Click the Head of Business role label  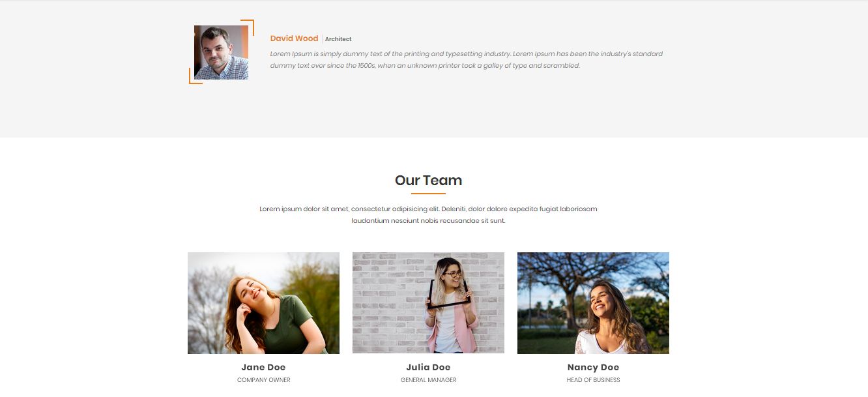coord(593,380)
